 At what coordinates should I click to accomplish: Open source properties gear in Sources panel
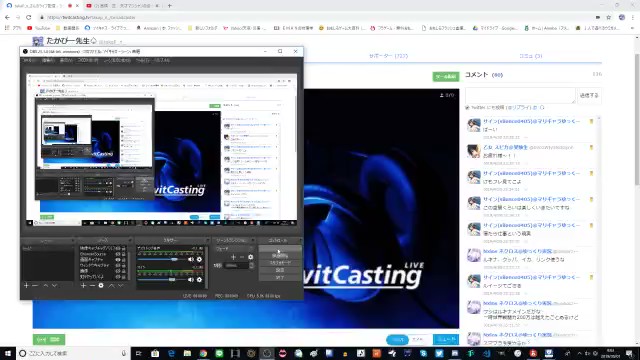tap(101, 286)
